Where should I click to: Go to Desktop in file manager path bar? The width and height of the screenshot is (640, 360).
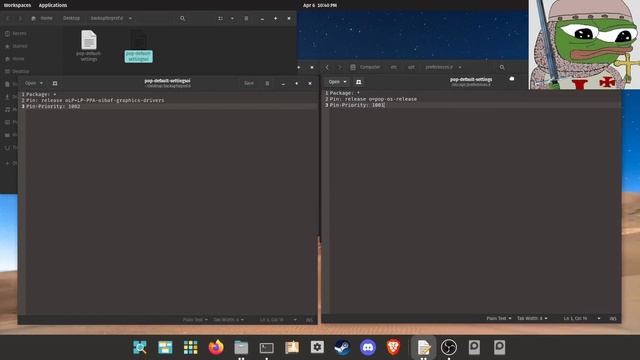tap(71, 18)
